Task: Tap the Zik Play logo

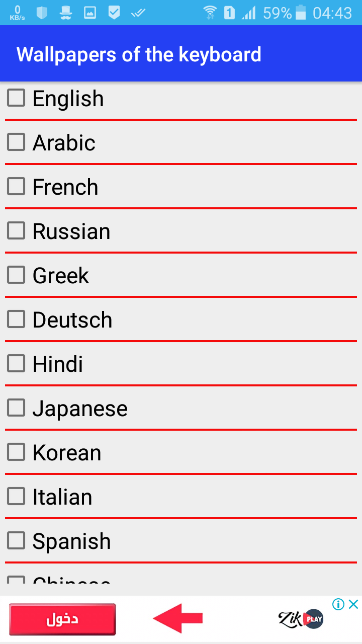Action: click(x=301, y=619)
